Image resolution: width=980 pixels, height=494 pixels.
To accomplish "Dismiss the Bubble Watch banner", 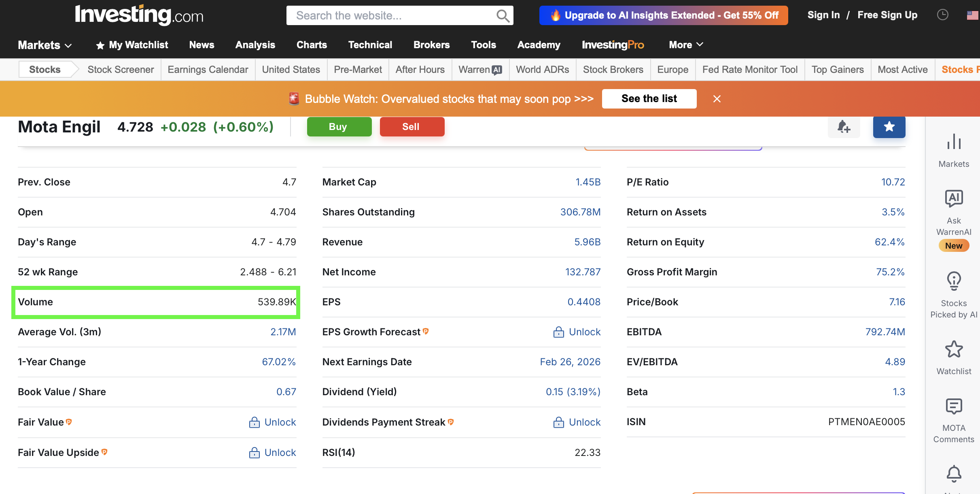I will point(717,99).
